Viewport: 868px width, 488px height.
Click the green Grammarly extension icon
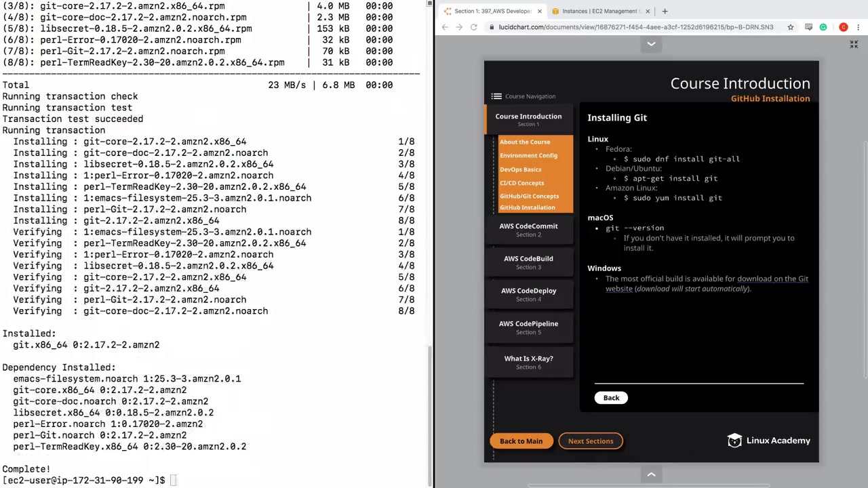tap(823, 27)
